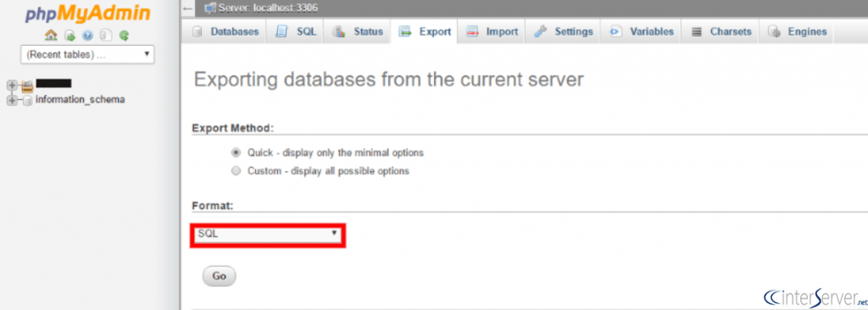
Task: Open the SQL tab
Action: point(296,31)
